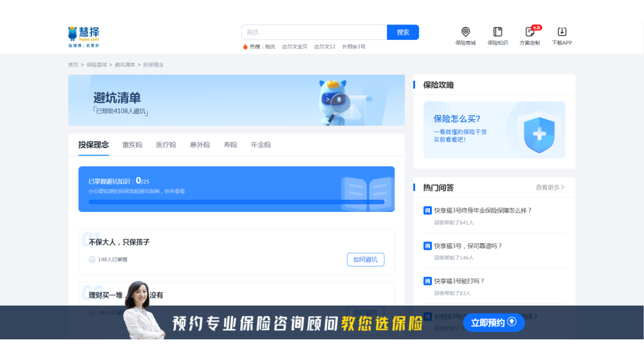Switch to the 意外险 tab

pos(199,145)
